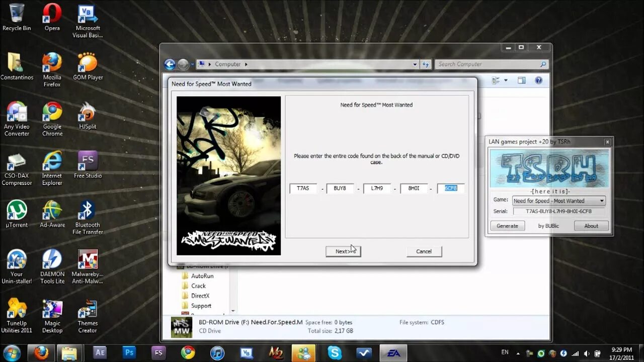Image resolution: width=644 pixels, height=362 pixels.
Task: Click the Search Computer box
Action: pos(491,64)
